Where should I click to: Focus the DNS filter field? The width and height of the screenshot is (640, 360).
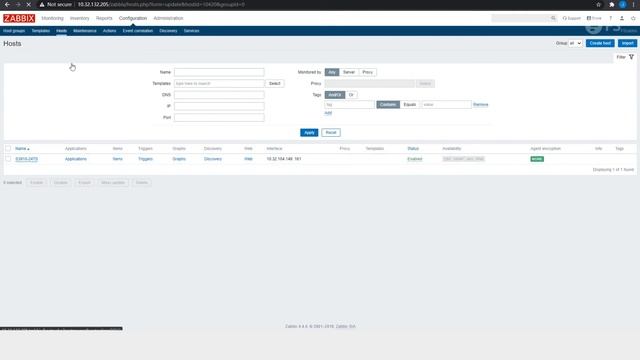pos(219,95)
